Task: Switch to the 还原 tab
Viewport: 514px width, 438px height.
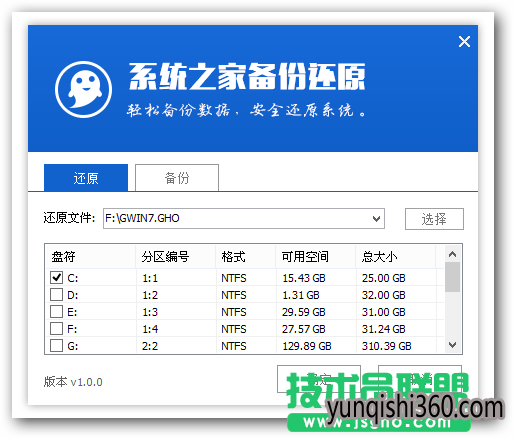Action: (86, 178)
